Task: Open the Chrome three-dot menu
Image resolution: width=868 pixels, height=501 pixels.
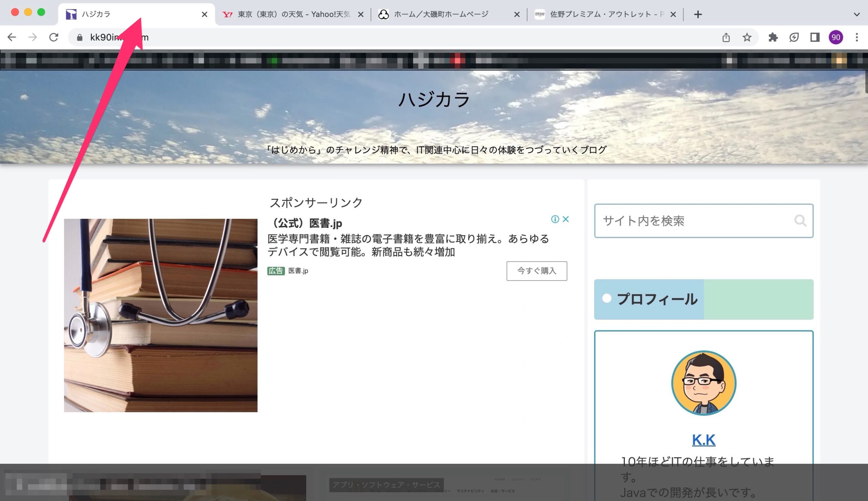Action: [857, 37]
